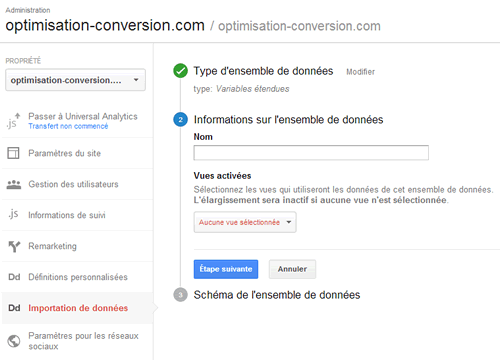The image size is (500, 360).
Task: Click the Paramètres du site layout icon
Action: coord(13,153)
